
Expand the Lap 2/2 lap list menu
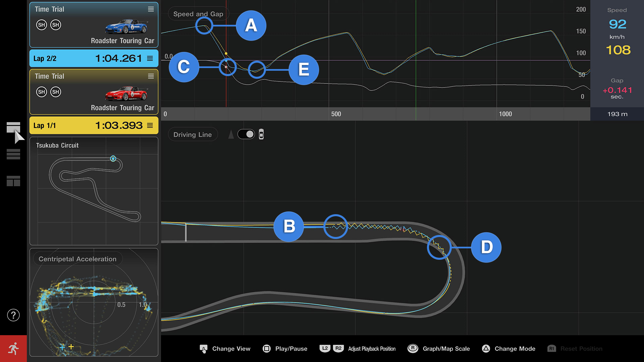coord(150,58)
